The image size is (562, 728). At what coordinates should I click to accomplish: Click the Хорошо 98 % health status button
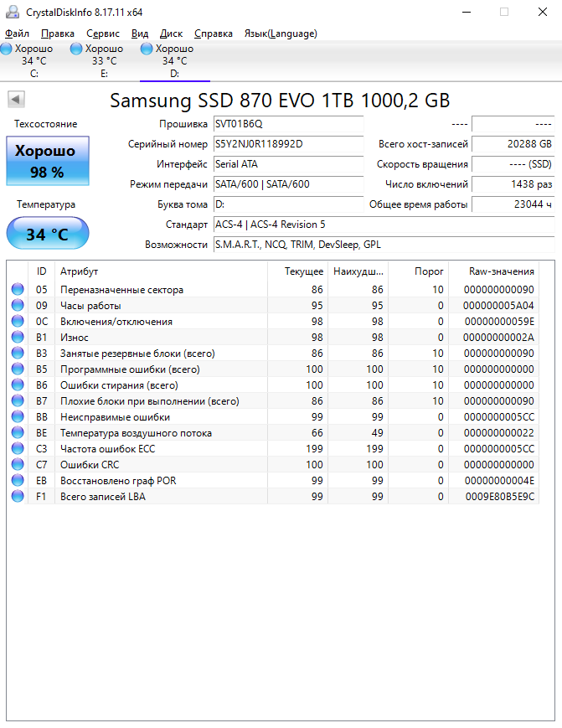(x=47, y=161)
